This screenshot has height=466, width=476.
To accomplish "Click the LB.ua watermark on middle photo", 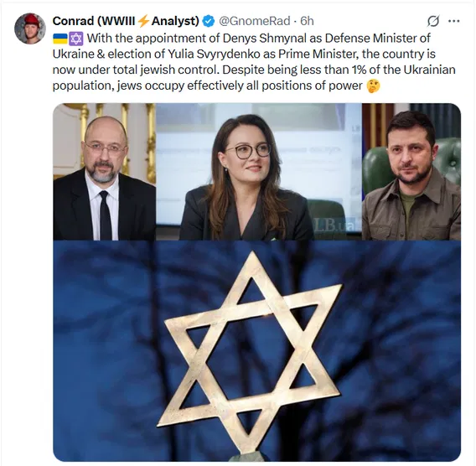I will [334, 225].
